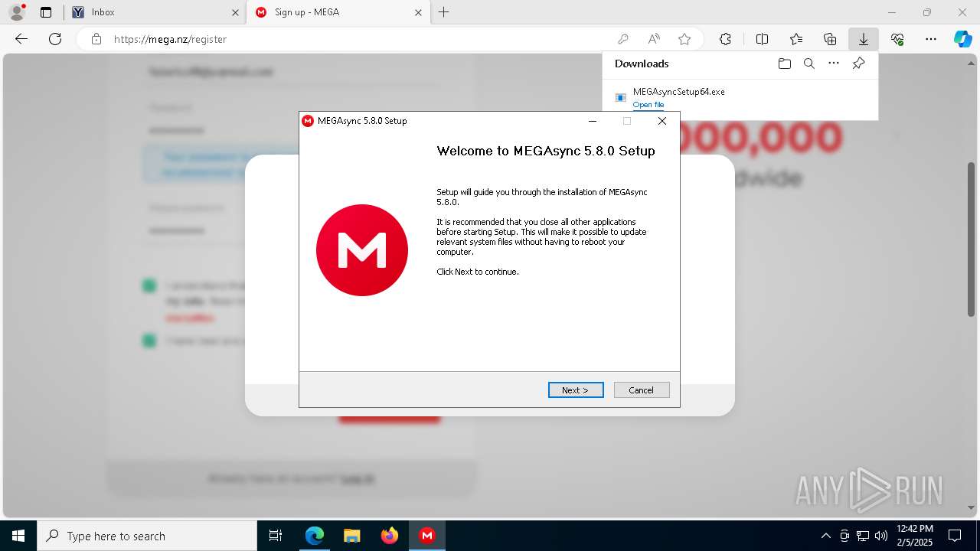
Task: Open Microsoft Edge from taskbar
Action: coord(315,536)
